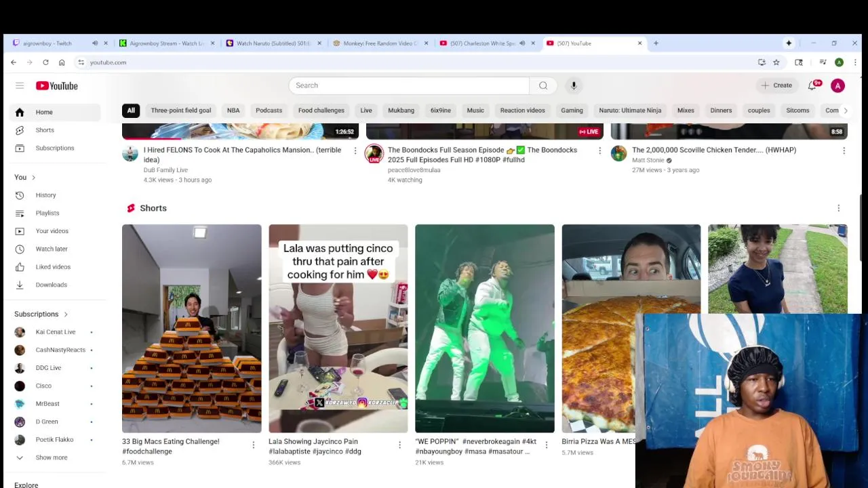The image size is (868, 488).
Task: Open Matt Stonie channel link
Action: point(648,161)
